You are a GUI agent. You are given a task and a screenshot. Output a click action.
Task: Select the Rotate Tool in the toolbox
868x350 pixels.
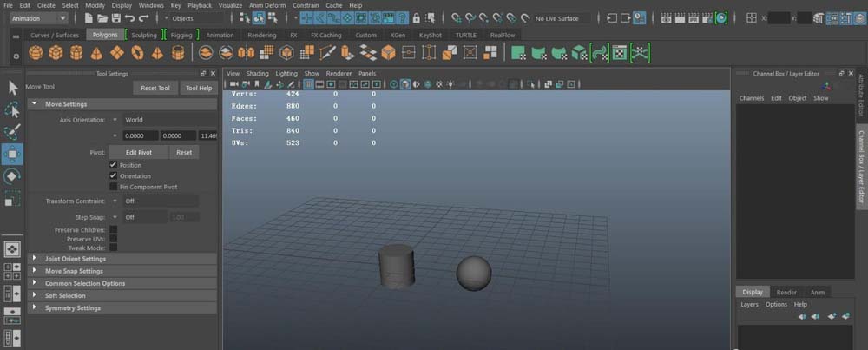(13, 176)
